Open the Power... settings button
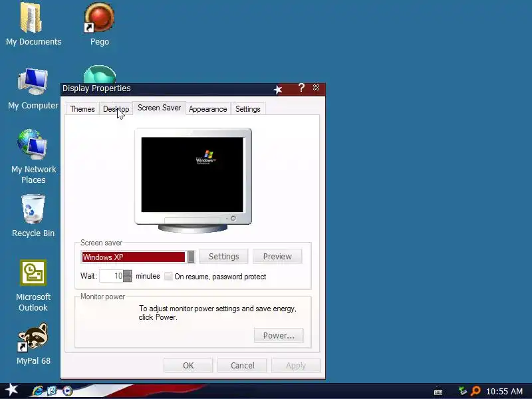 point(279,336)
